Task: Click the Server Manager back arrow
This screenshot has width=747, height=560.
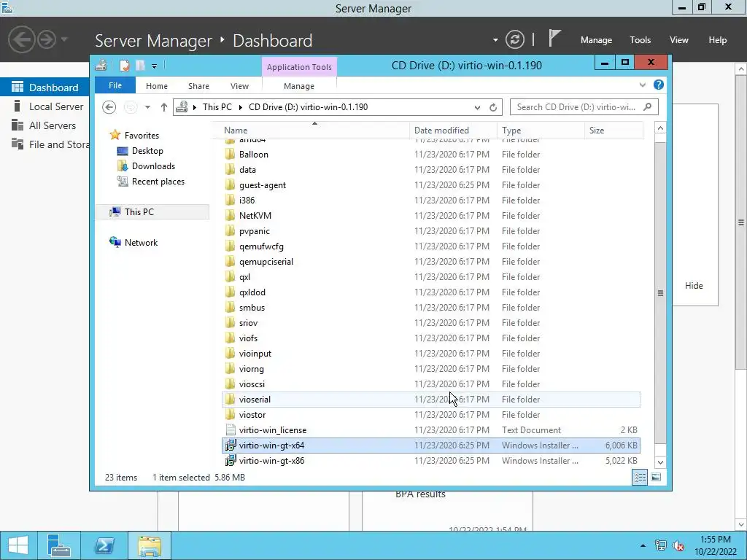Action: pos(21,39)
